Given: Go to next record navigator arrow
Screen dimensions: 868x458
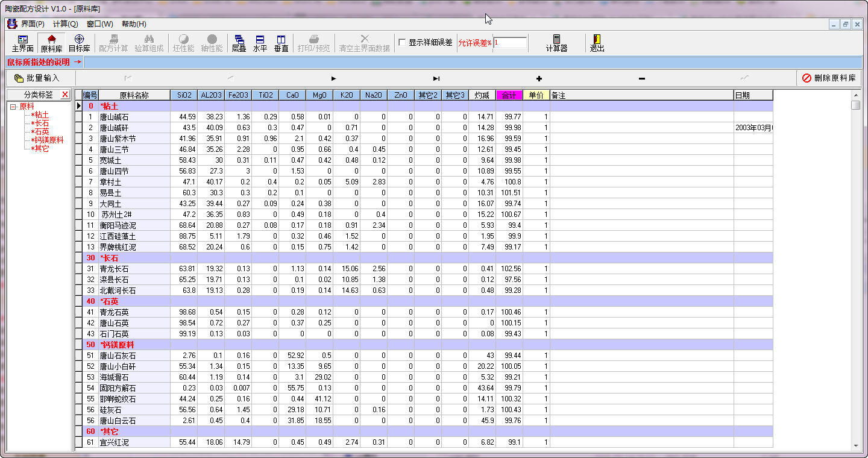Looking at the screenshot, I should click(x=333, y=78).
